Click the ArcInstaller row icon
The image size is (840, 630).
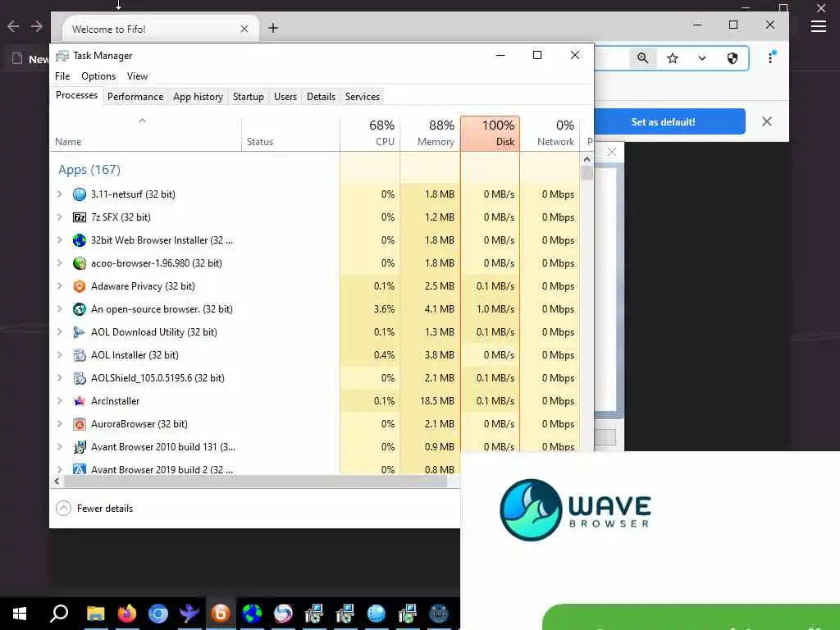(x=80, y=401)
